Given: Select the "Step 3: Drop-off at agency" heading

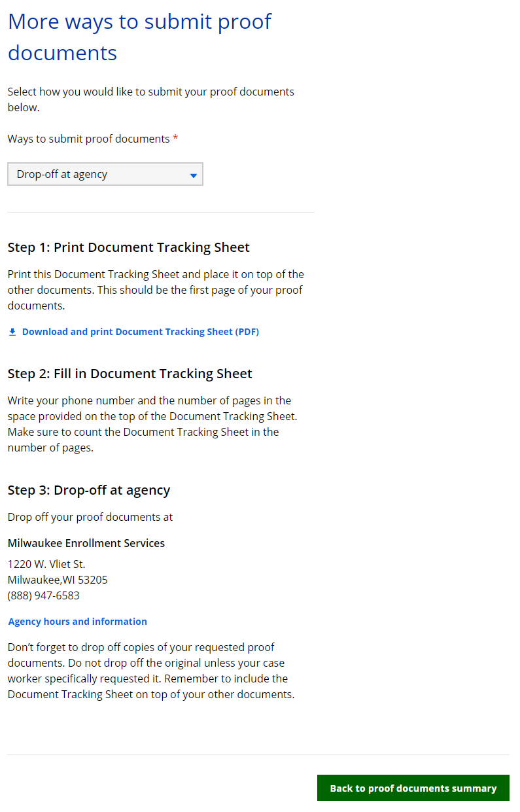Looking at the screenshot, I should pos(88,490).
